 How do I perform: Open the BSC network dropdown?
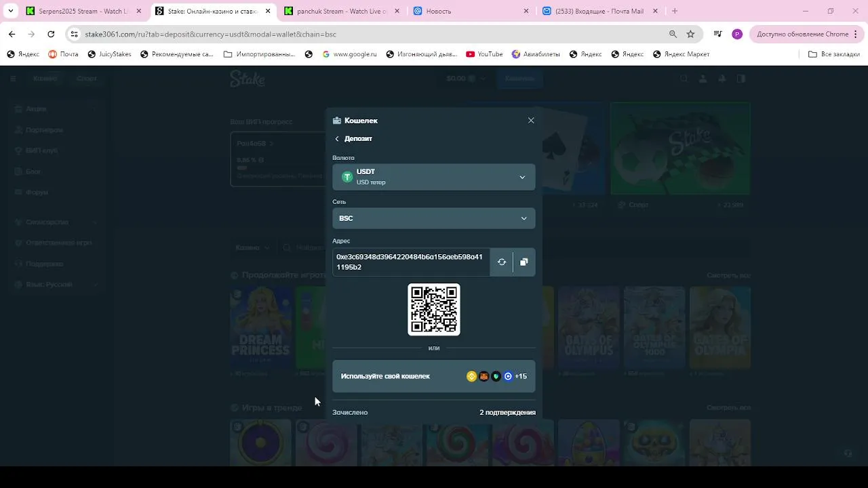pyautogui.click(x=434, y=218)
